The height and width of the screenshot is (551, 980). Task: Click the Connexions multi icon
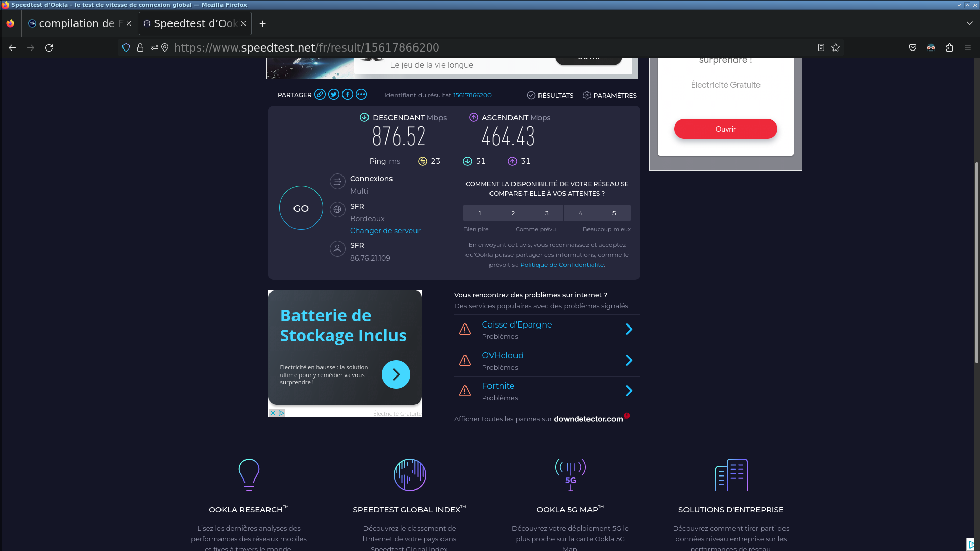click(337, 182)
